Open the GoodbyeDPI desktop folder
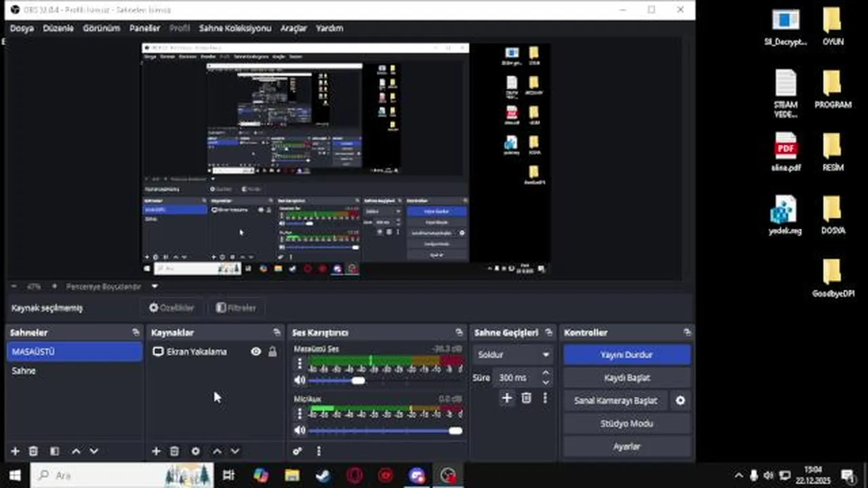868x488 pixels. 833,279
